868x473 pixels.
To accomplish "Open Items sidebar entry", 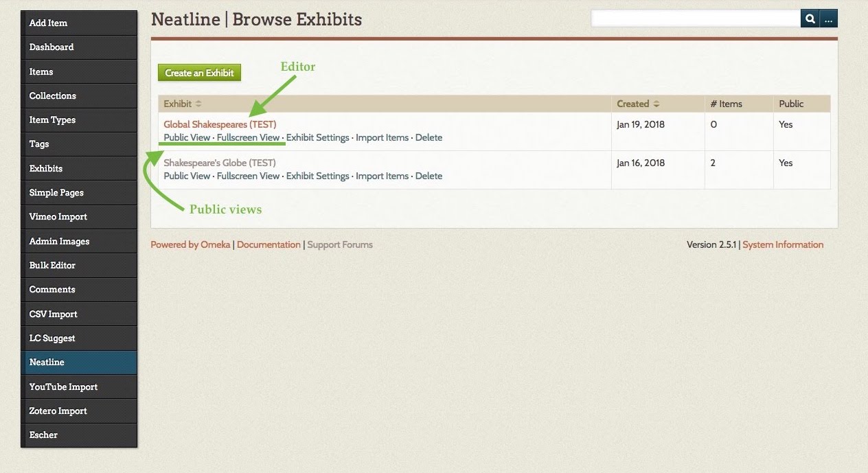I will 79,71.
